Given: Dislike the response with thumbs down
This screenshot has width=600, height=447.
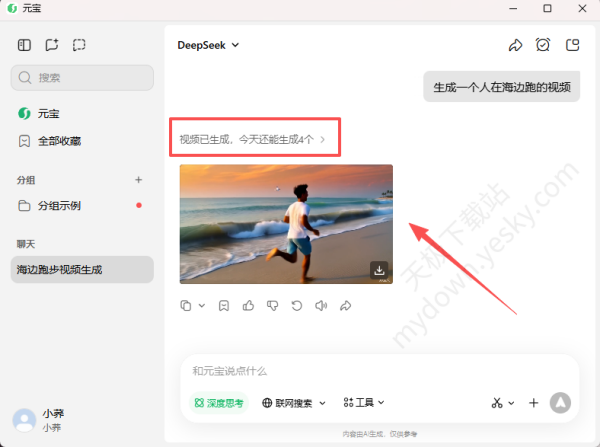Looking at the screenshot, I should point(271,305).
